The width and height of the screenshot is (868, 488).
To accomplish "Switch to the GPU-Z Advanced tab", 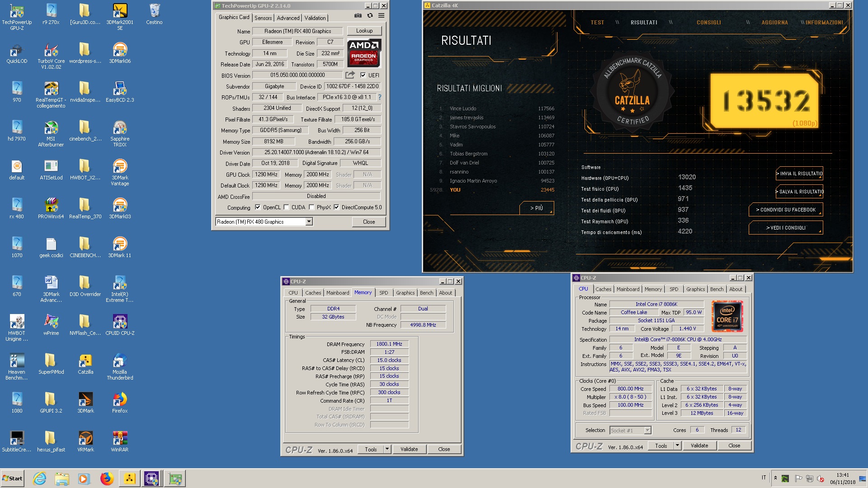I will (x=288, y=18).
